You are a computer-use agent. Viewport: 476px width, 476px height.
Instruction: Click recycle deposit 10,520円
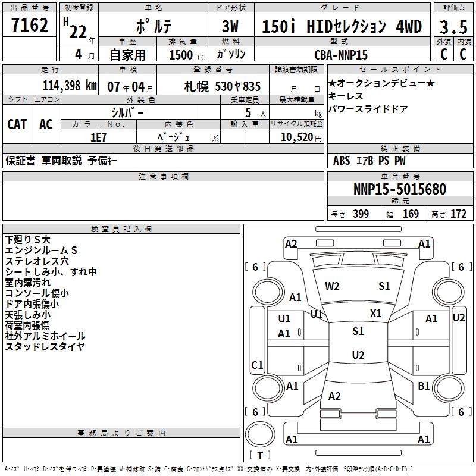(301, 137)
